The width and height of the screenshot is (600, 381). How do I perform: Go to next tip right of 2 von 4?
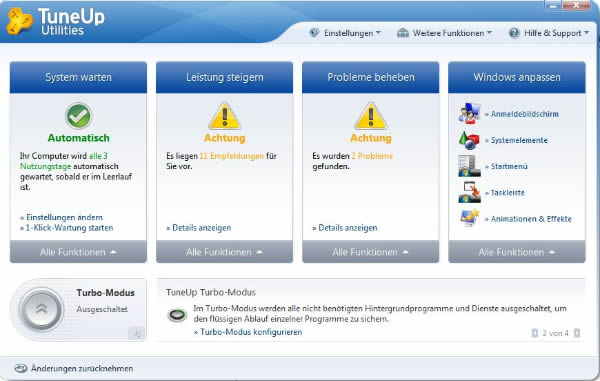[x=577, y=333]
